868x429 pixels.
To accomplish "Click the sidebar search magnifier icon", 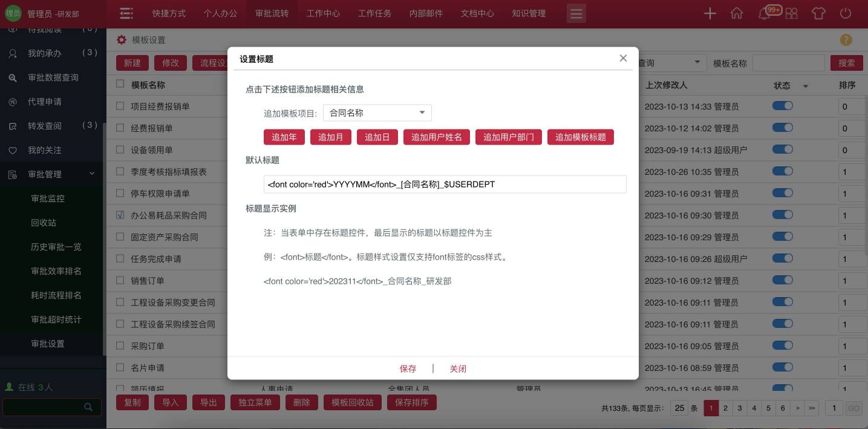I will click(x=88, y=407).
